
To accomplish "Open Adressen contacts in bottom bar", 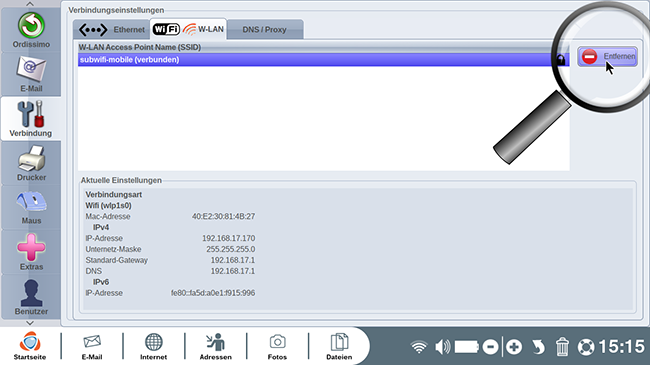I will coord(216,346).
